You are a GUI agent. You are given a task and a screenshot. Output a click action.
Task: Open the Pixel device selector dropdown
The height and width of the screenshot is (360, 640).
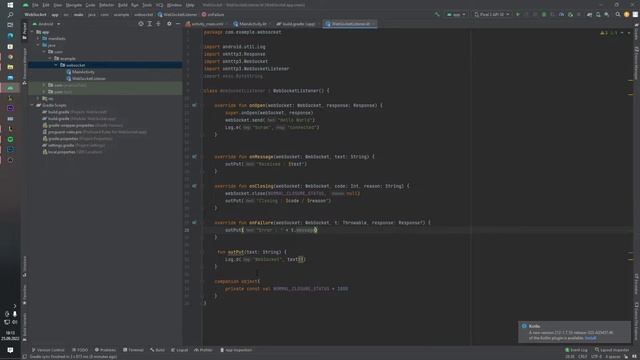(492, 14)
